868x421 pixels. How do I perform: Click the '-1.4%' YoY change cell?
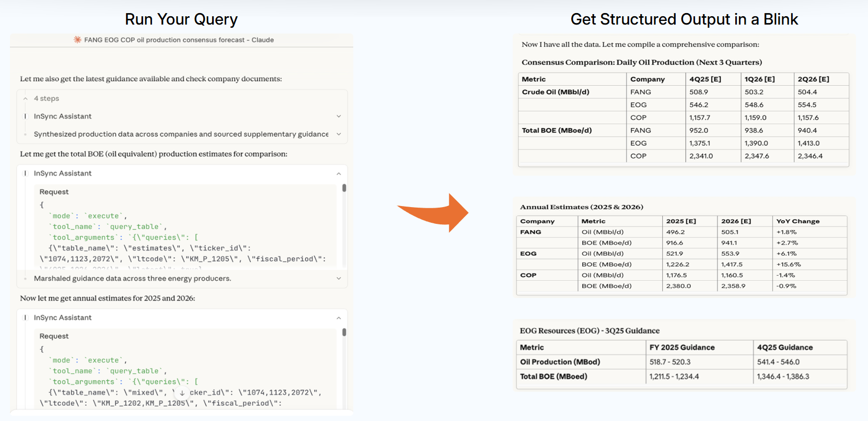click(785, 275)
